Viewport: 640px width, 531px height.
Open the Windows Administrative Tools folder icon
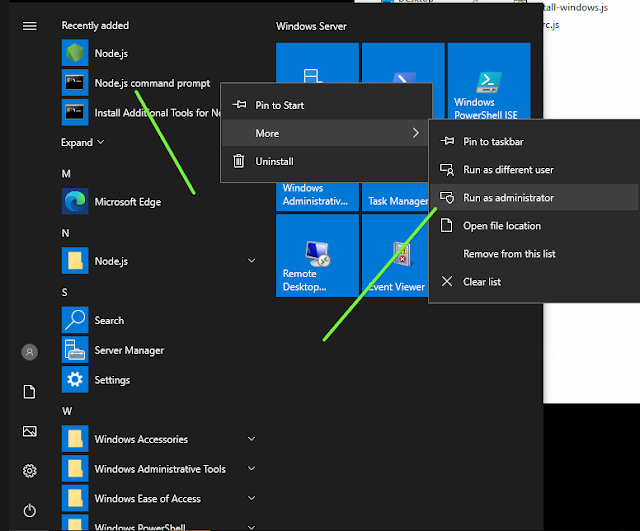pyautogui.click(x=75, y=469)
